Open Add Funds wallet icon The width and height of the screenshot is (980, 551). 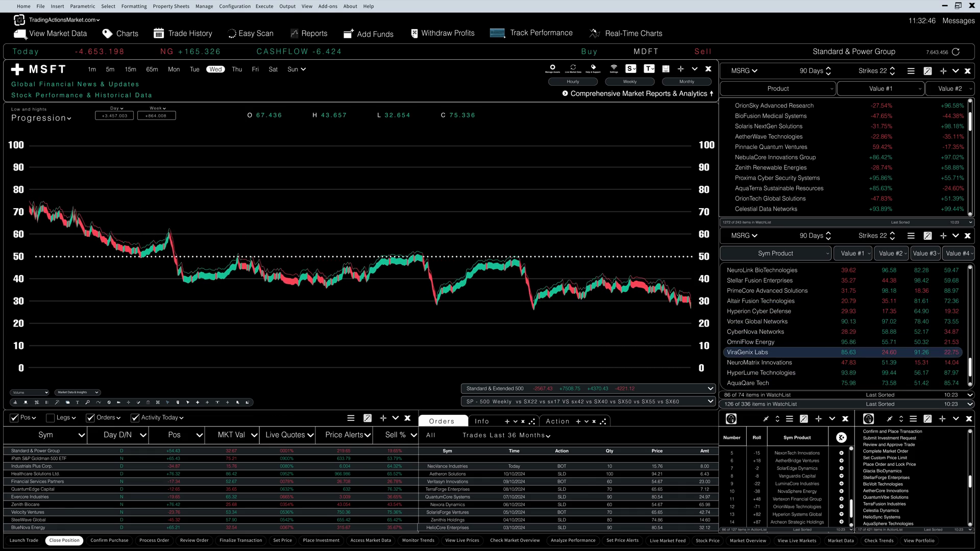click(349, 34)
